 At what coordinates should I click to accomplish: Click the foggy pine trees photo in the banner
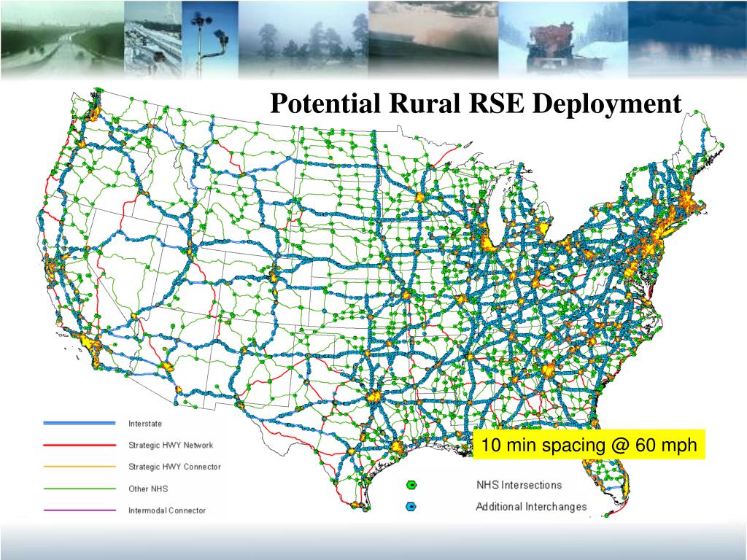(303, 39)
